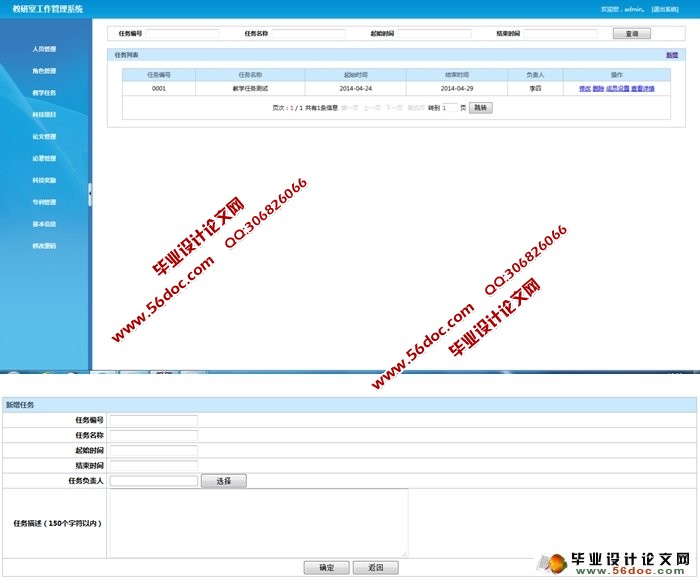
Task: Focus the 任务名称 search field
Action: [x=308, y=33]
